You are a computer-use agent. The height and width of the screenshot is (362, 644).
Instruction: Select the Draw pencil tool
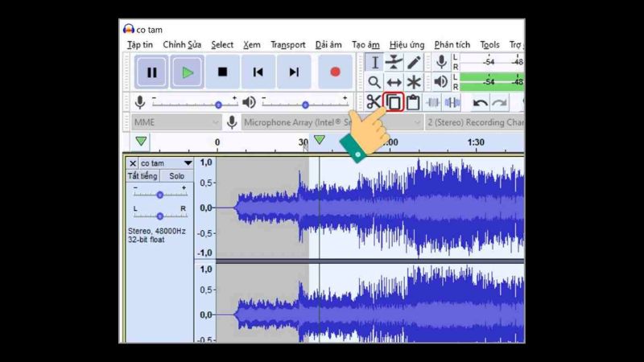pyautogui.click(x=414, y=63)
